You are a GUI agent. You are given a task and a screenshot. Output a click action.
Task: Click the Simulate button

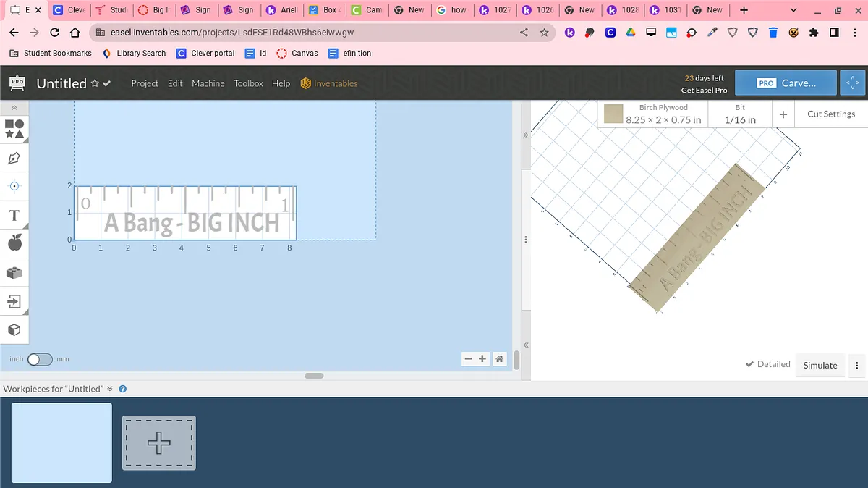coord(820,366)
